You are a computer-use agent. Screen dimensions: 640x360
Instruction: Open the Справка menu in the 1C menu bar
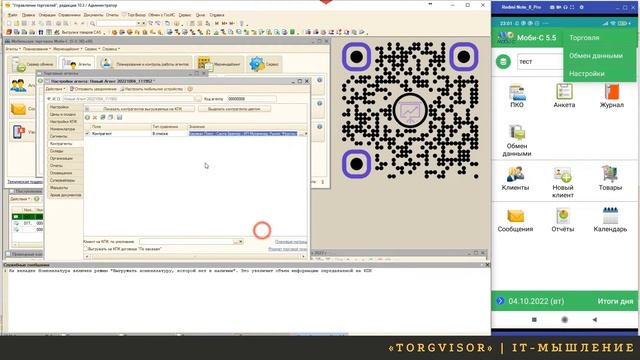tap(216, 15)
